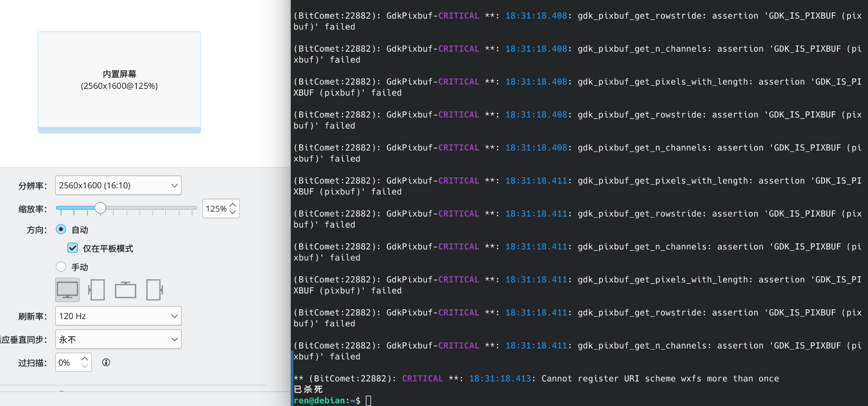Viewport: 868px width, 406px height.
Task: Raise overscan using the up arrow
Action: click(85, 359)
